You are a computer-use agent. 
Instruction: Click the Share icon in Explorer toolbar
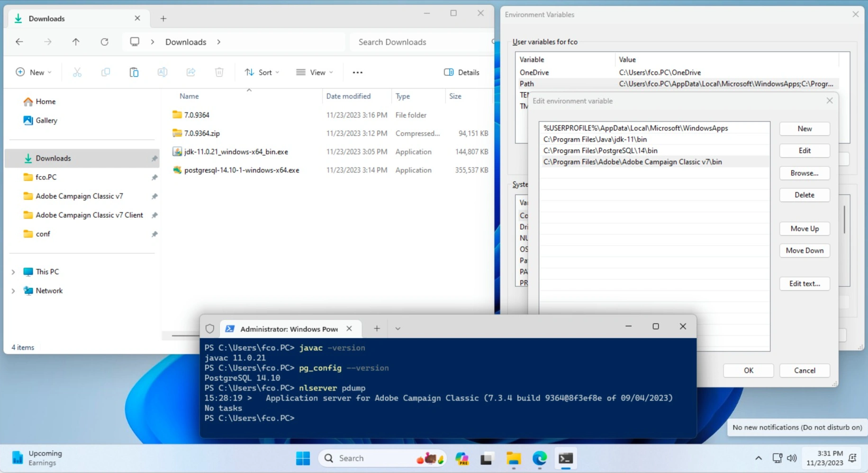pos(191,72)
